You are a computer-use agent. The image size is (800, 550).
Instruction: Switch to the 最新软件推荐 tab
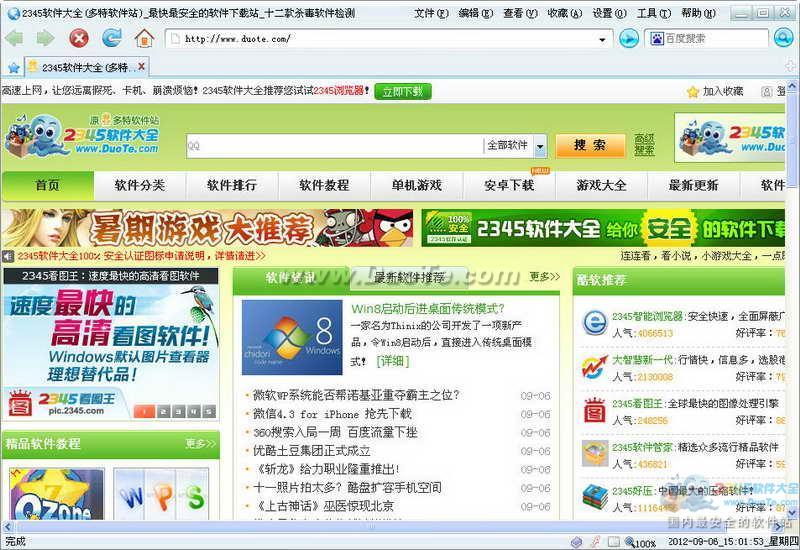tap(409, 278)
